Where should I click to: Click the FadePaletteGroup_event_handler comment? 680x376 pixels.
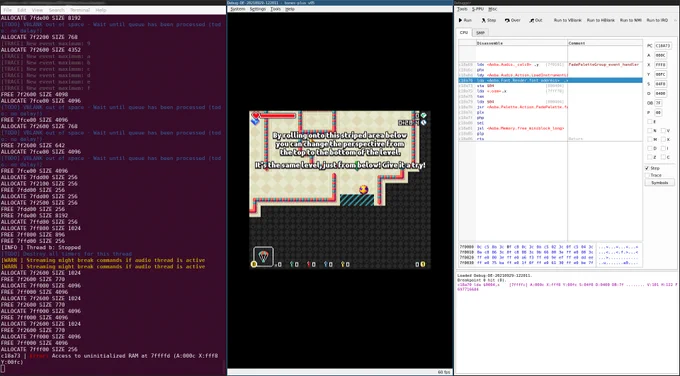tap(603, 64)
